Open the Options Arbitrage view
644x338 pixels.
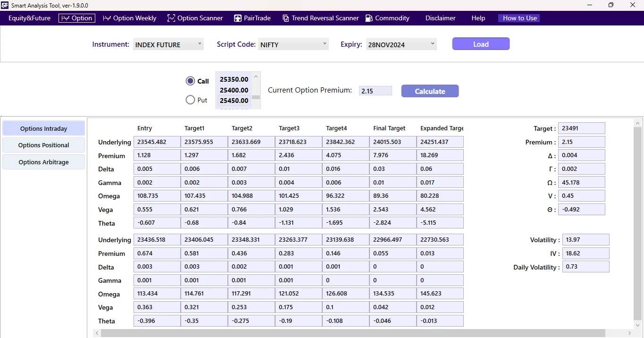pyautogui.click(x=43, y=162)
